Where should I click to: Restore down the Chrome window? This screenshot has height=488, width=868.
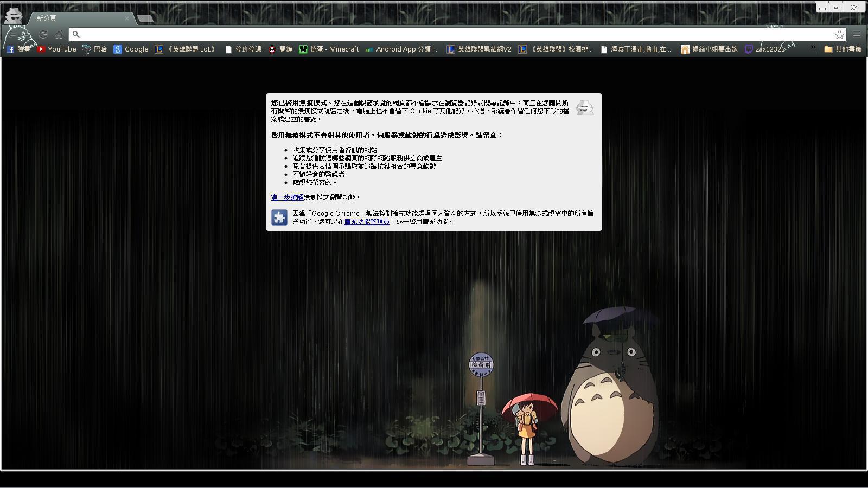click(836, 8)
